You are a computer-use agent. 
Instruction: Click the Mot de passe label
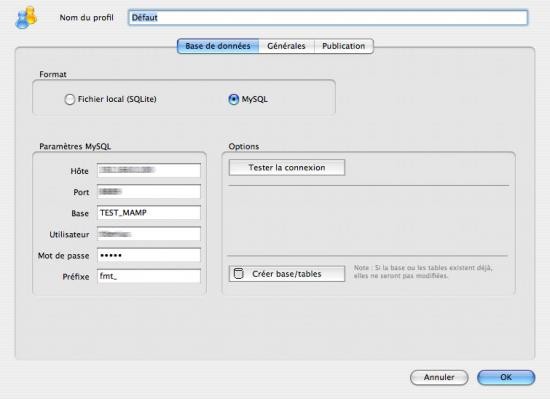pos(63,256)
